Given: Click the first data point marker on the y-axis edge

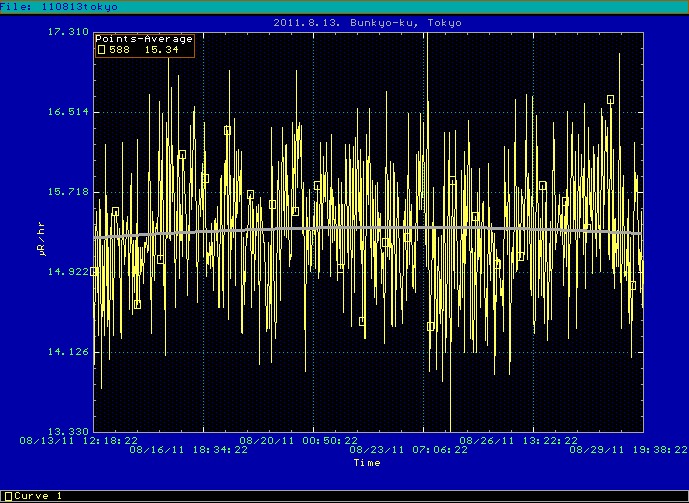Looking at the screenshot, I should [x=94, y=271].
